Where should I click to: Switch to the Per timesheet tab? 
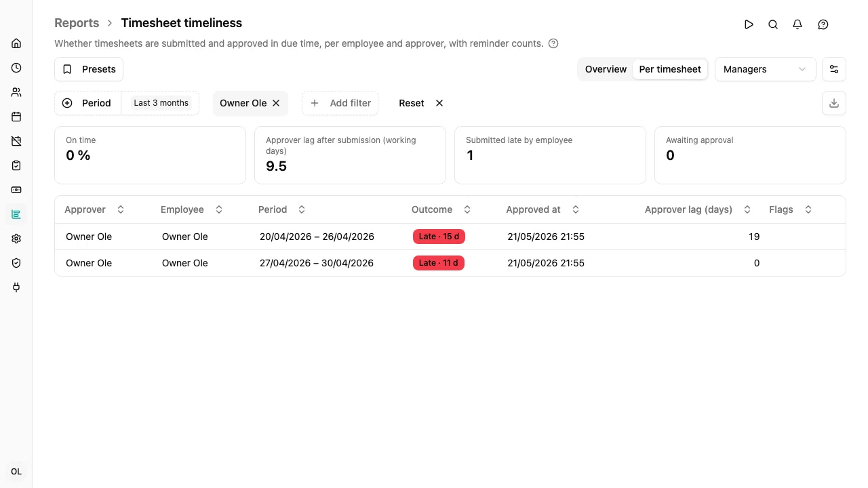tap(670, 69)
